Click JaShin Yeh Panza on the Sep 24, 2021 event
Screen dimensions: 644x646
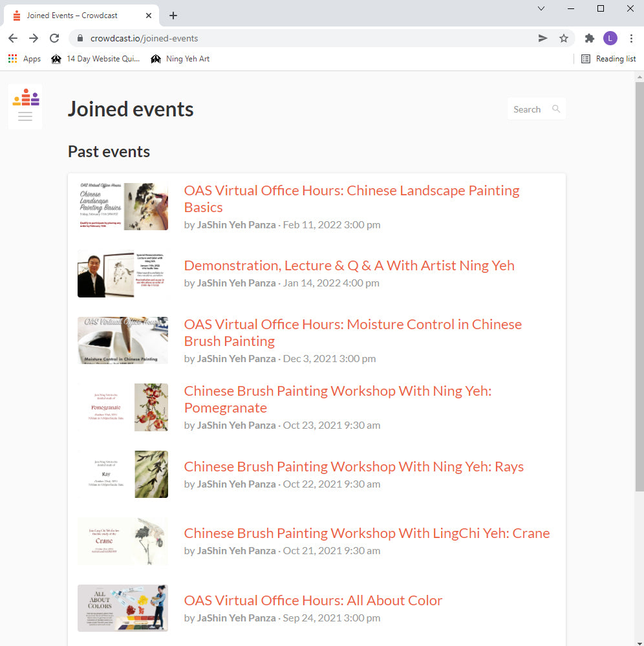tap(236, 618)
